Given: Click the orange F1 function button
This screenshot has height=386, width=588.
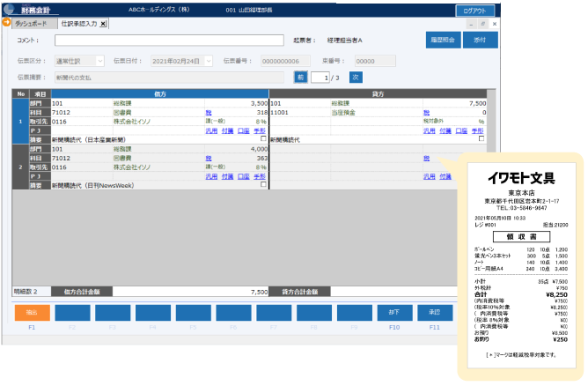Looking at the screenshot, I should point(32,313).
